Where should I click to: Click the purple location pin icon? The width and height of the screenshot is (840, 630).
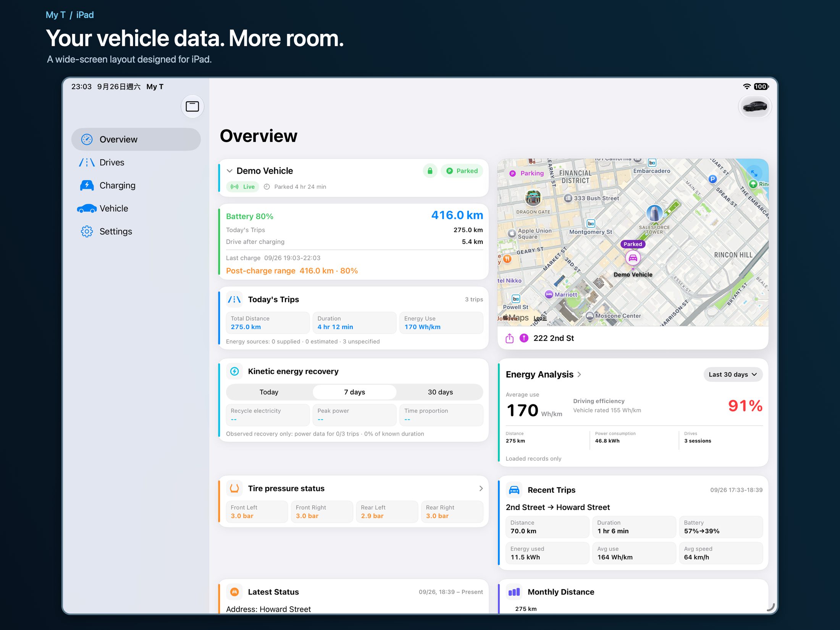tap(524, 338)
